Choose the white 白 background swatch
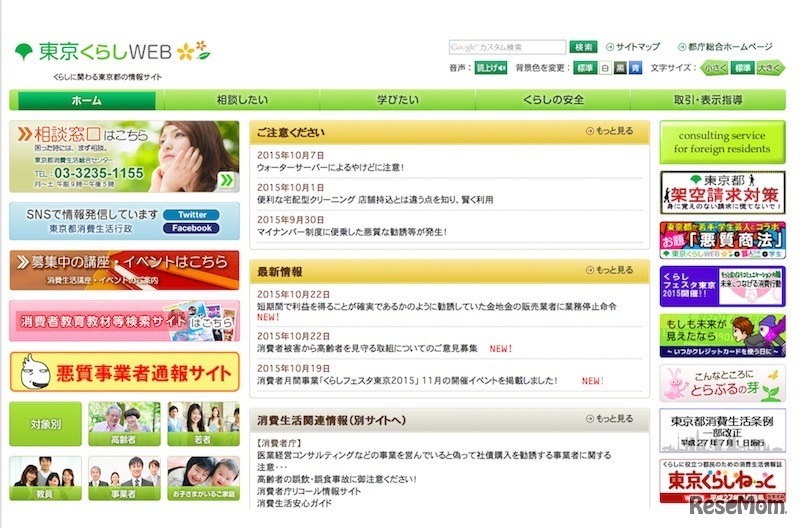Viewport: 800px width, 528px height. [605, 68]
